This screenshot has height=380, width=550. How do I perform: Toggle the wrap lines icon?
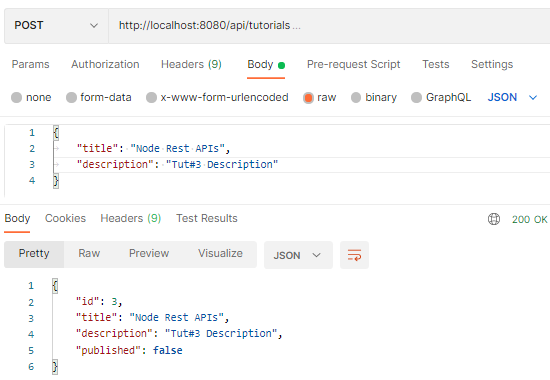coord(354,255)
